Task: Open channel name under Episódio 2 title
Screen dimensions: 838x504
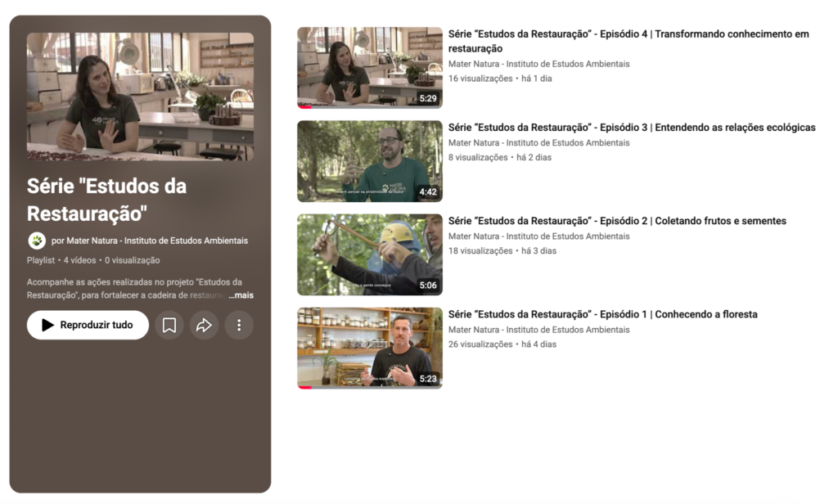Action: (x=538, y=236)
